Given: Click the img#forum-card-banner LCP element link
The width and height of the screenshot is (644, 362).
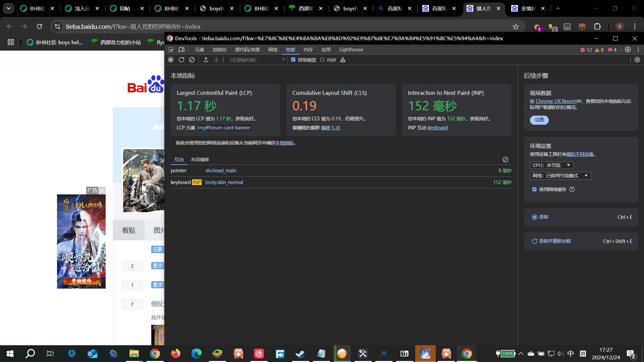Looking at the screenshot, I should pos(224,128).
